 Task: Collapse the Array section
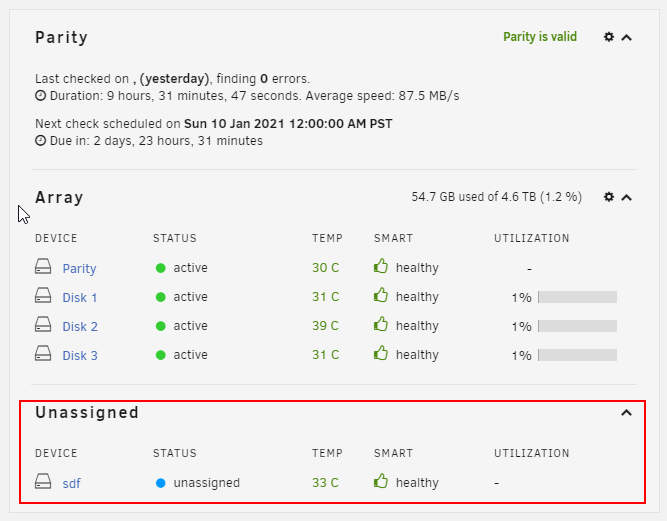tap(626, 197)
